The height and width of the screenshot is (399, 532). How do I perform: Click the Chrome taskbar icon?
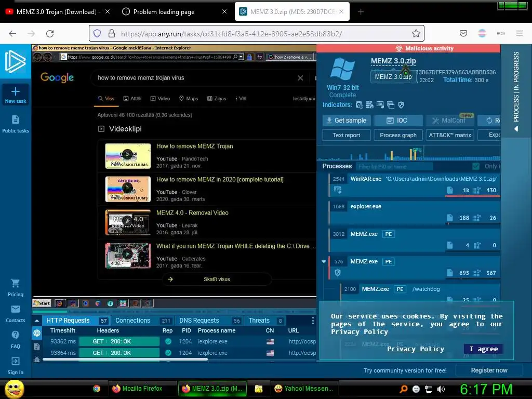tap(97, 389)
